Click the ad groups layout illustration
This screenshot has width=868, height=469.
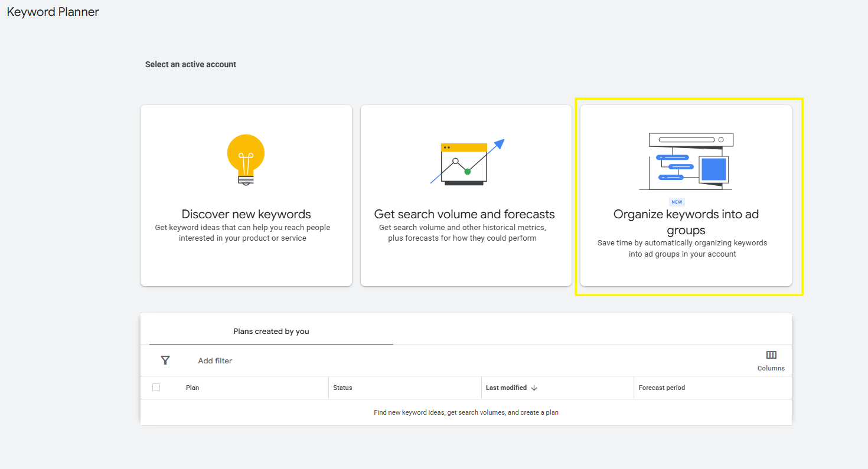click(686, 160)
